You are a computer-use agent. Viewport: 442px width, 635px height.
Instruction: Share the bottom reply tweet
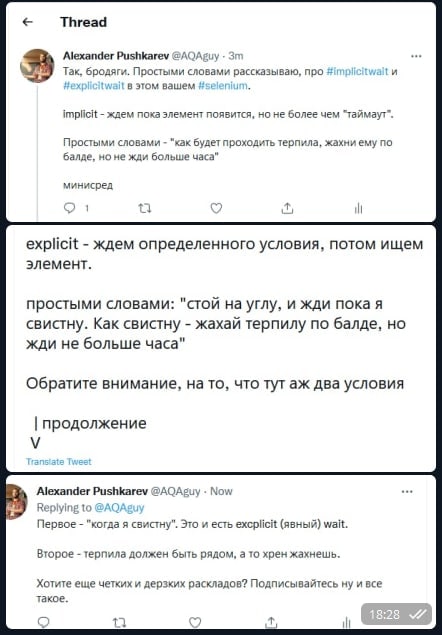tap(271, 622)
